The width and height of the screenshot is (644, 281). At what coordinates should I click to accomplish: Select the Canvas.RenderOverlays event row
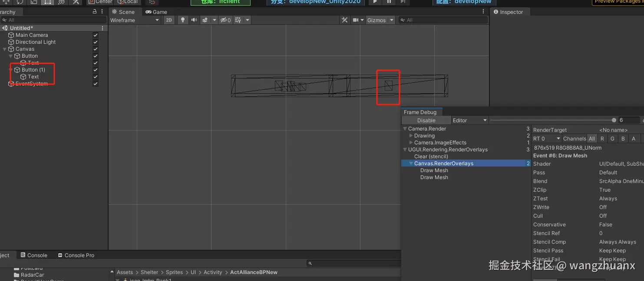(466, 163)
